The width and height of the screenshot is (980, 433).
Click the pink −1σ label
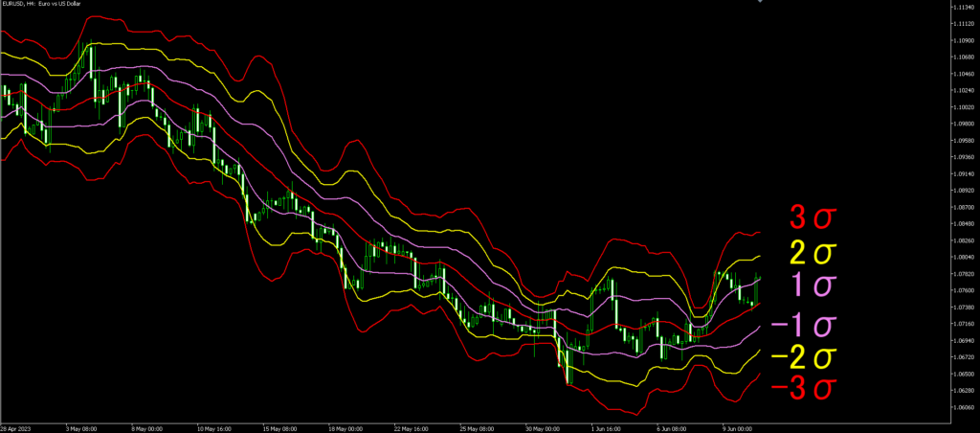tap(802, 326)
